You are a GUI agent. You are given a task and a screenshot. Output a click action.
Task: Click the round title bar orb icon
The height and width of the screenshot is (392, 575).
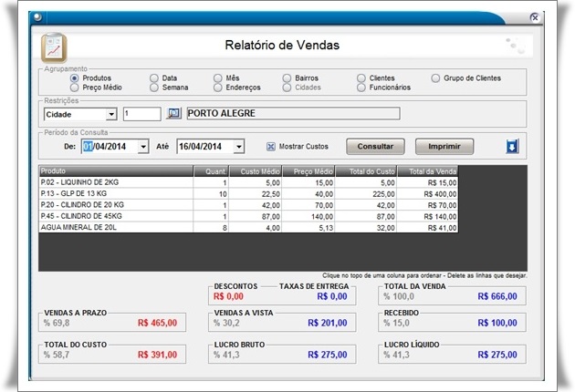pyautogui.click(x=37, y=17)
